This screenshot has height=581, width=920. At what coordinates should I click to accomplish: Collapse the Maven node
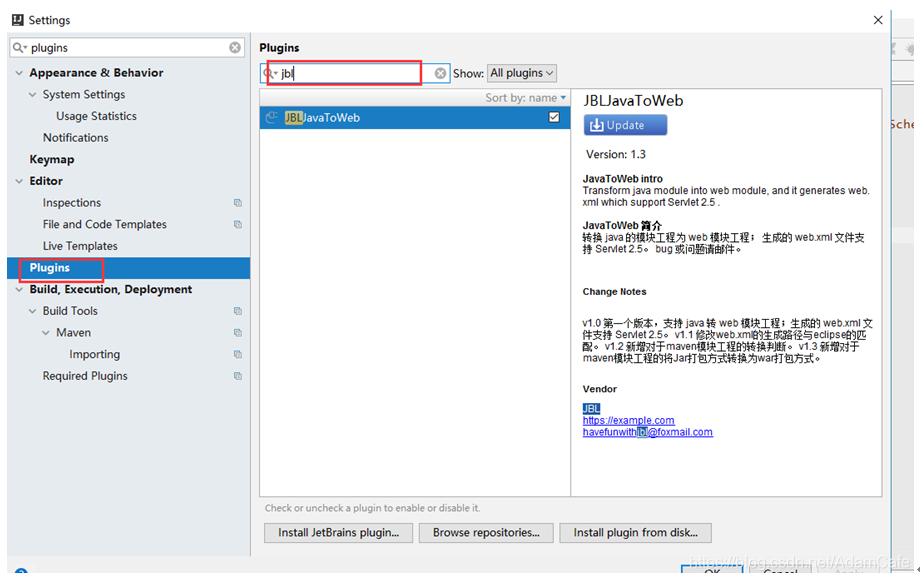(x=46, y=333)
